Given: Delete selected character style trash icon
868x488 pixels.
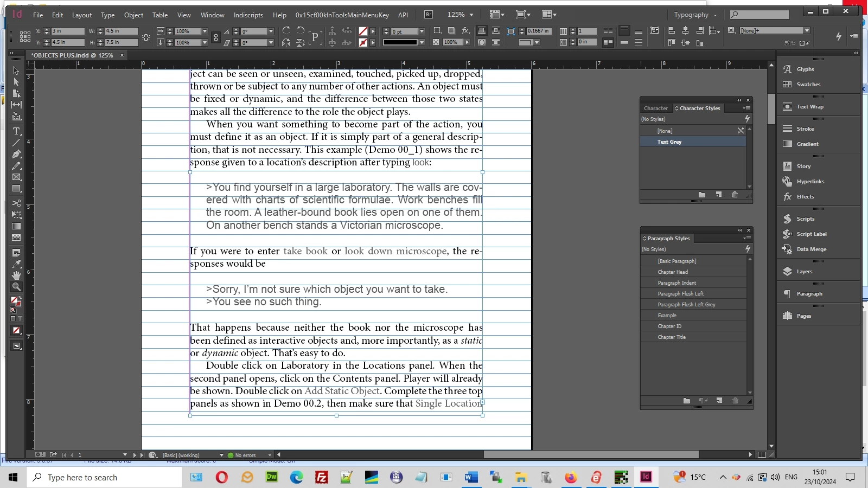Looking at the screenshot, I should pos(735,195).
